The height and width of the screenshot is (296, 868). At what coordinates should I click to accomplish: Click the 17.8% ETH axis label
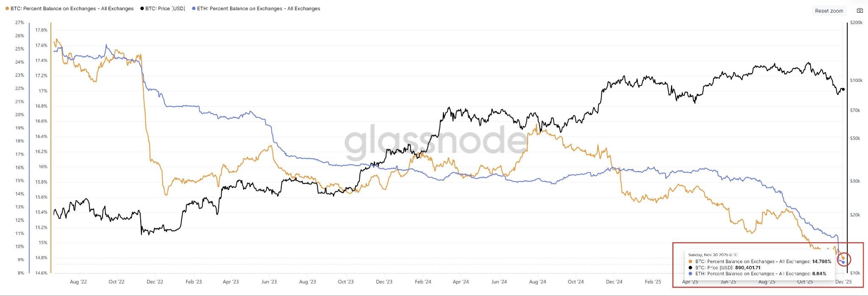(x=41, y=30)
